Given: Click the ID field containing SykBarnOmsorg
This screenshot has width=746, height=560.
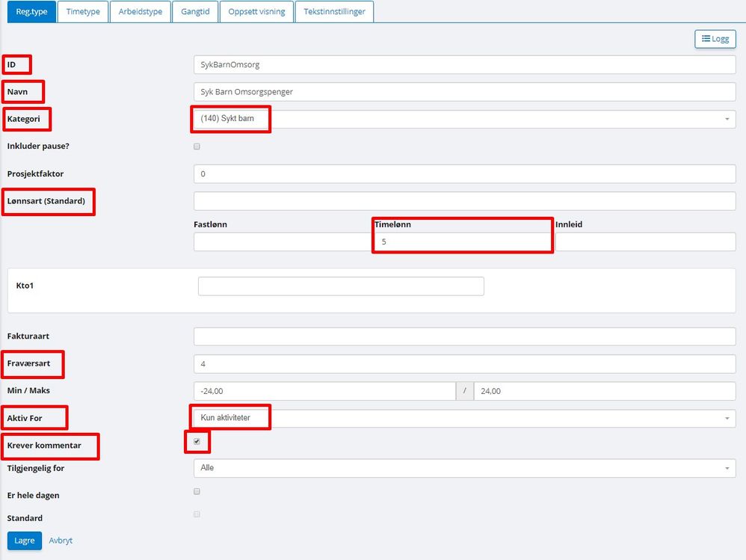Looking at the screenshot, I should pos(464,65).
